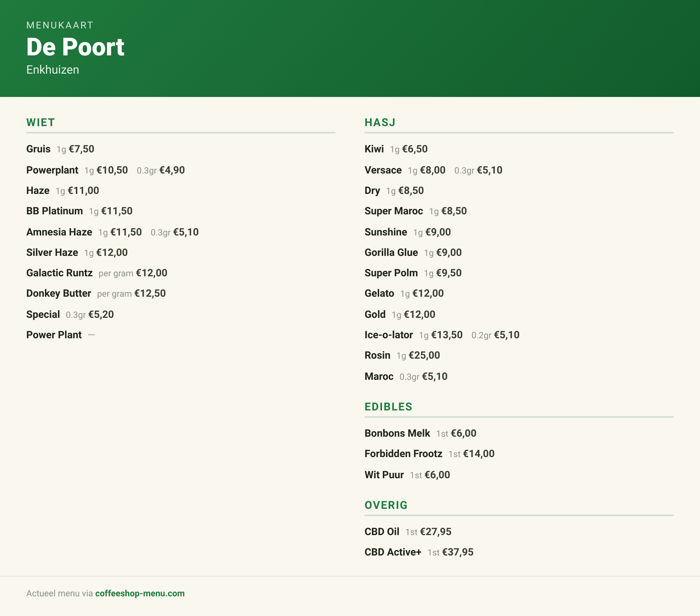Click Donkey Butter price €12,50
This screenshot has height=616, width=700.
pos(150,293)
